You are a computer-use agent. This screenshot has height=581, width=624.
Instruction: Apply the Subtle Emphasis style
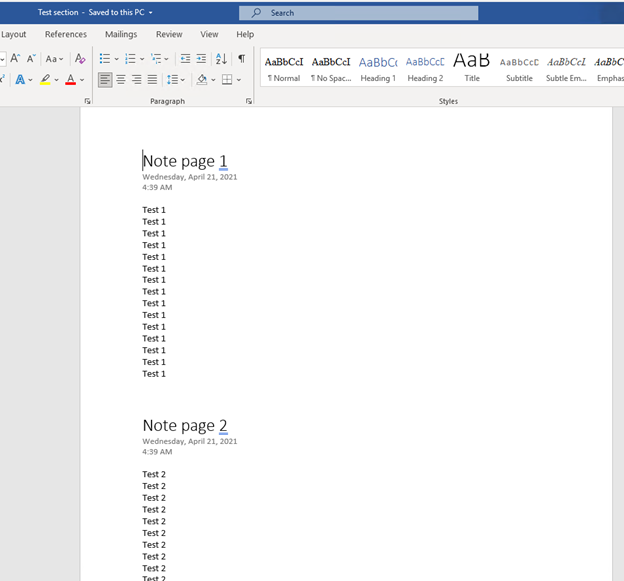pos(566,69)
